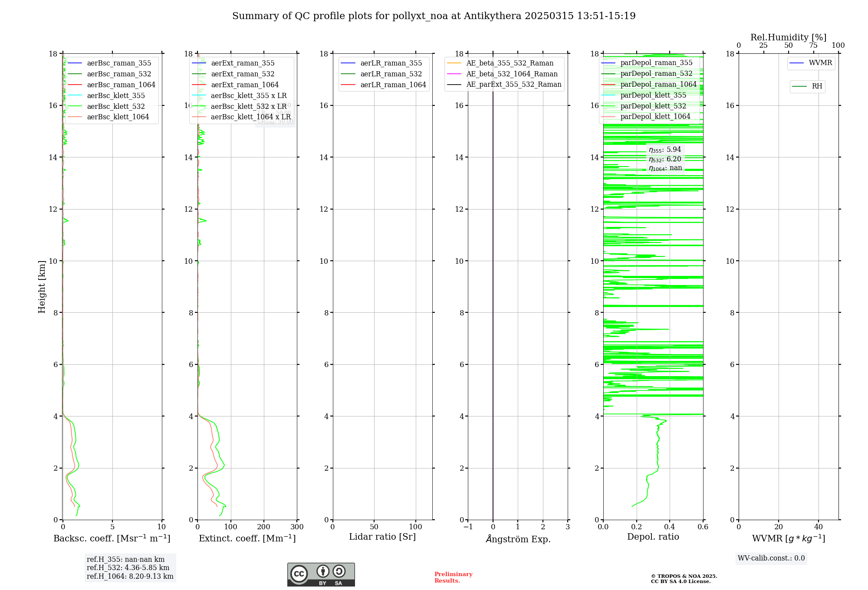Click the ref.H_532: 4.36-5.85 km text
Screen dimensions: 868x590
pos(128,568)
